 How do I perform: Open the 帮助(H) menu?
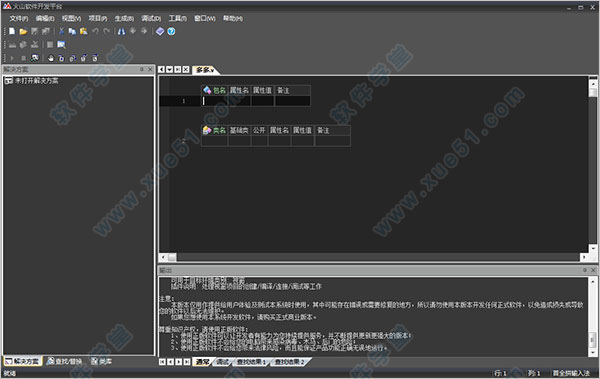tap(233, 18)
